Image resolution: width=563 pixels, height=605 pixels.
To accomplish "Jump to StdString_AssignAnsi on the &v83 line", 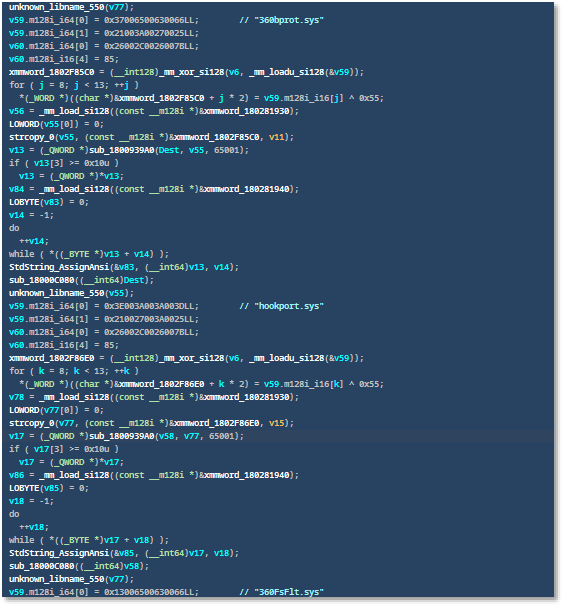I will pyautogui.click(x=59, y=267).
